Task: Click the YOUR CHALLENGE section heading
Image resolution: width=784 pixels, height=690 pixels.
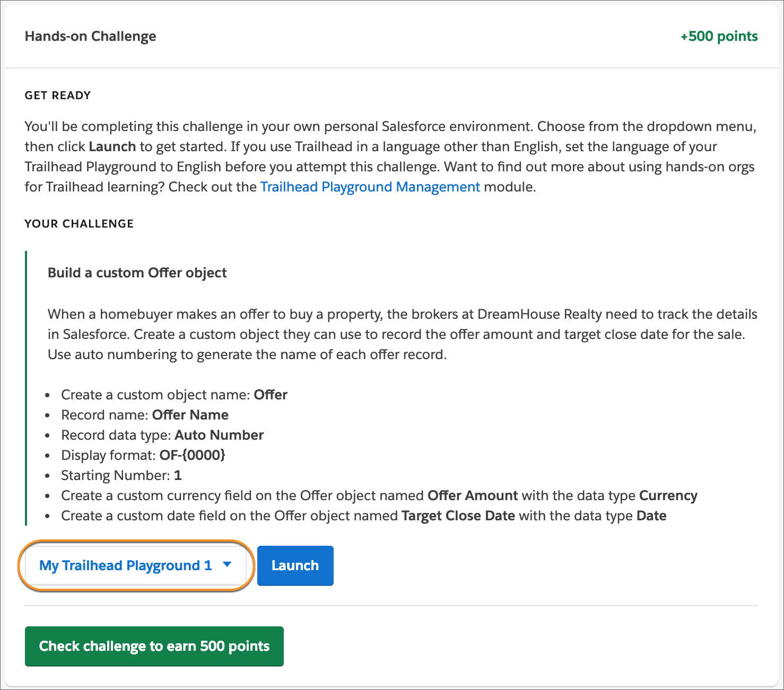Action: (79, 224)
